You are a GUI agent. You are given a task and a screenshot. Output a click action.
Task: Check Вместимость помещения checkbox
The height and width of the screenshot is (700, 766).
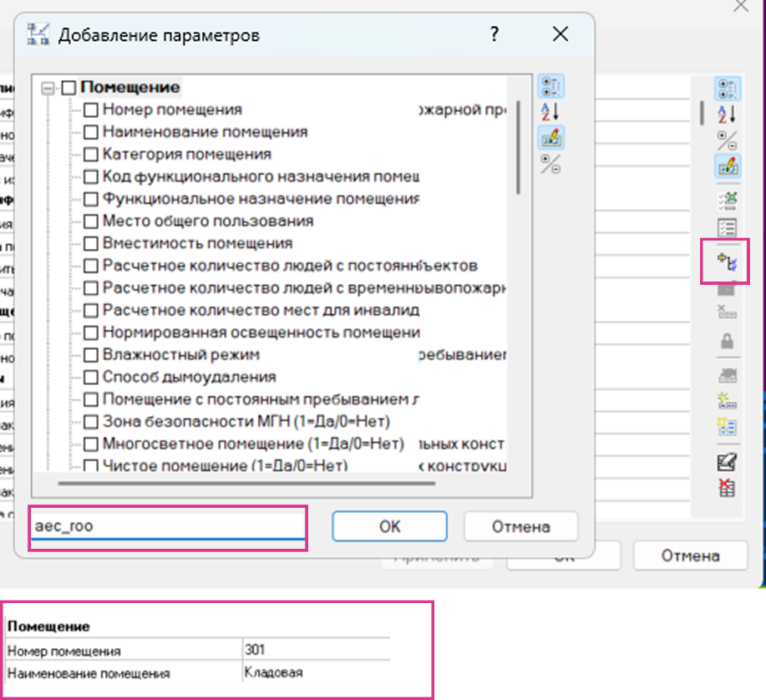point(91,243)
